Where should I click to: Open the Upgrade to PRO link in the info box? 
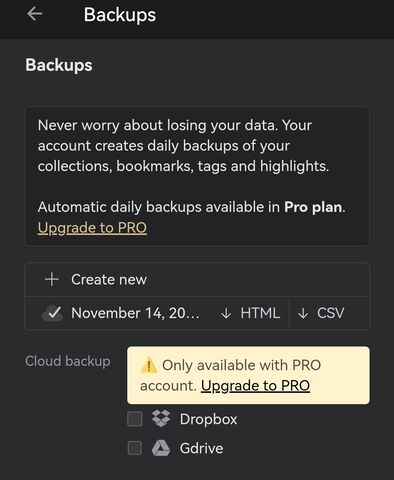pyautogui.click(x=92, y=228)
